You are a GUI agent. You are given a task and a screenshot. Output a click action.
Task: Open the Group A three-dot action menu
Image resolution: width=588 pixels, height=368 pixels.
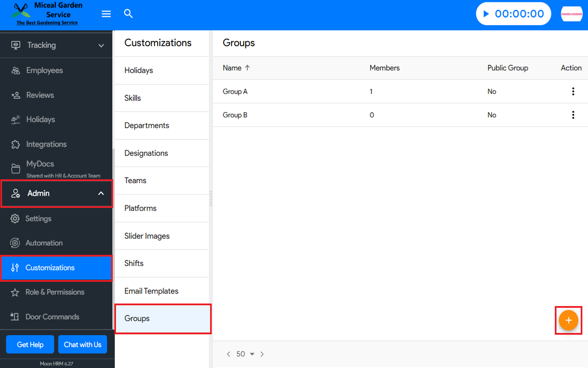(573, 92)
